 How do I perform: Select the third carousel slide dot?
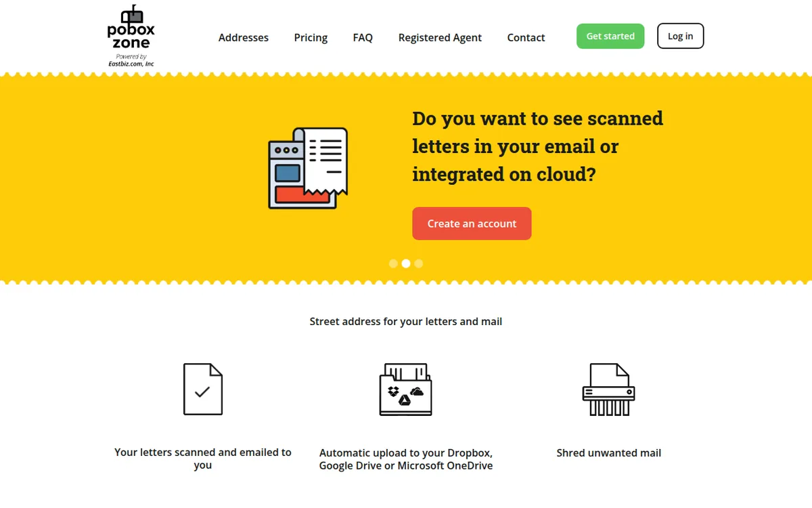419,263
